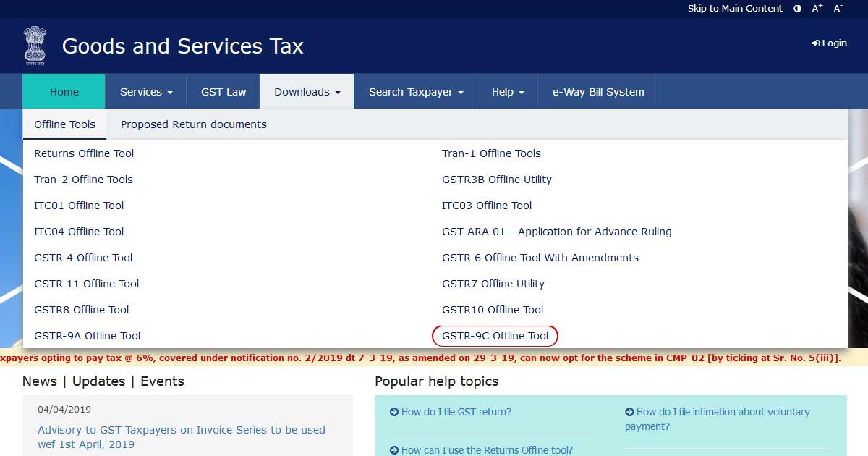
Task: Decrease font size using the A- icon
Action: 838,8
